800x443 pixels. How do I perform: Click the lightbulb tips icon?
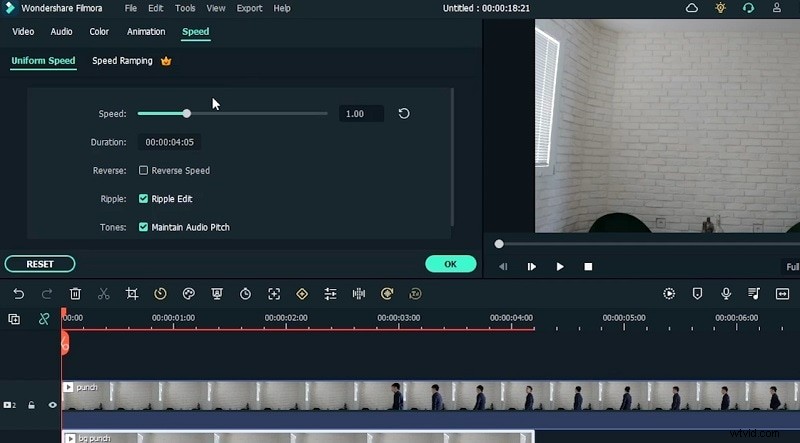coord(720,8)
